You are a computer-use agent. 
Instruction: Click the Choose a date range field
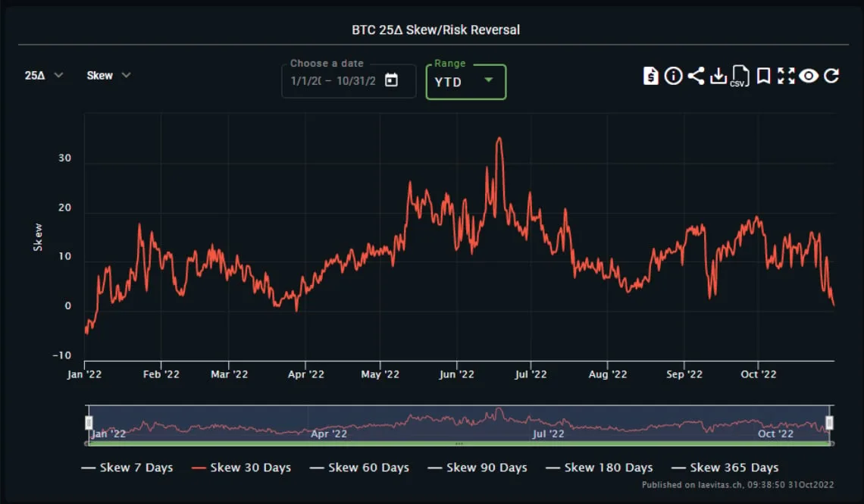(x=348, y=81)
